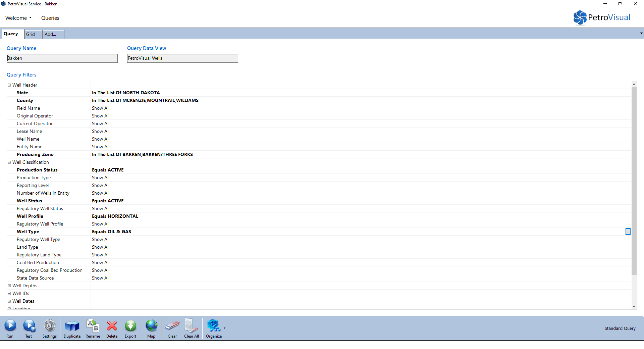The image size is (644, 349).
Task: Rename the query via toolbar
Action: point(93,328)
